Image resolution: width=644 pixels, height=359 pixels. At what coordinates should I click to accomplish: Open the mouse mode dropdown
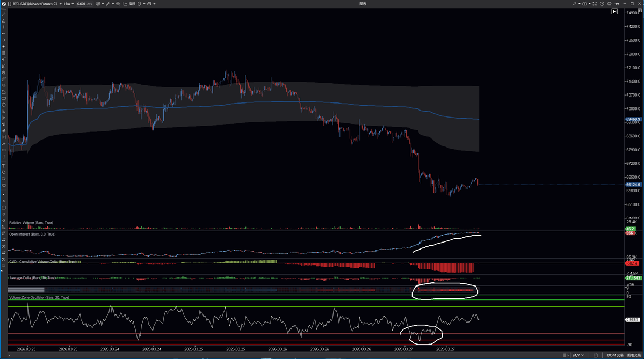(x=144, y=4)
